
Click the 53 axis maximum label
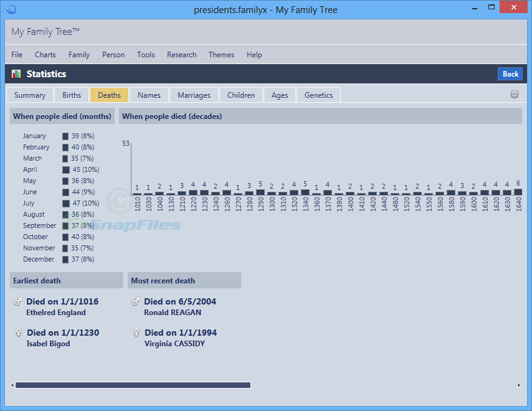pos(126,143)
